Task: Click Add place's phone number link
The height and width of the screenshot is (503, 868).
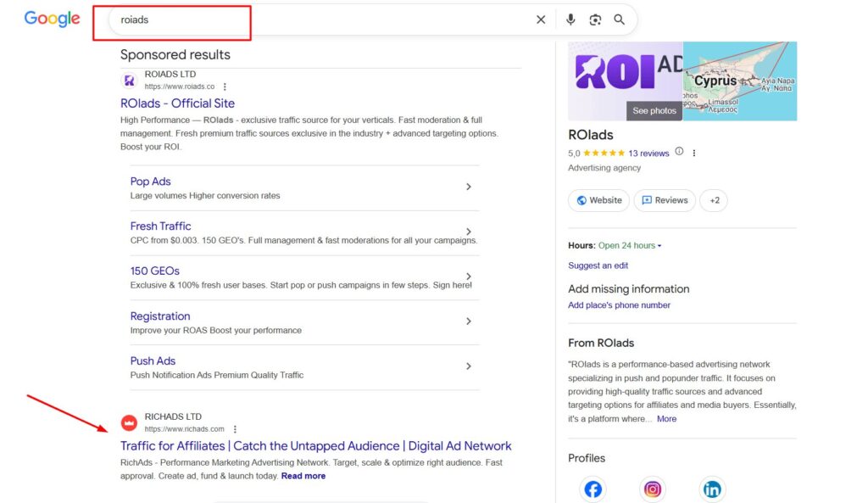Action: [619, 305]
